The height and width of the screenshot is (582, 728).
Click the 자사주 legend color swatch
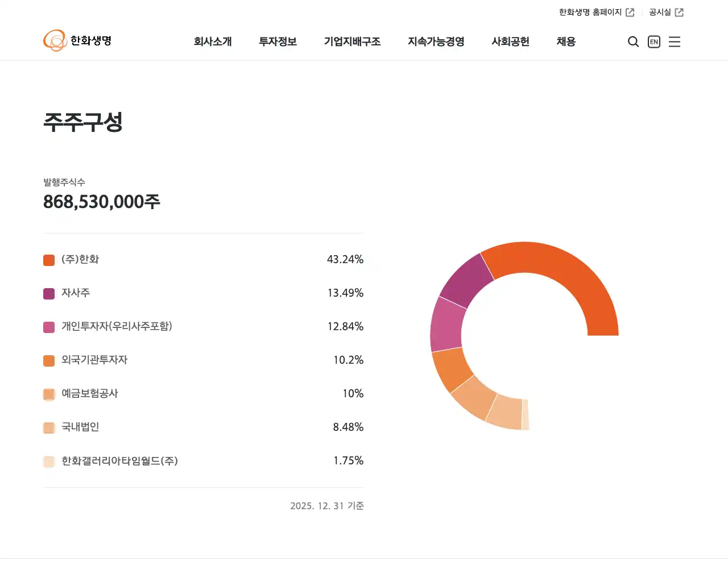[x=48, y=293]
